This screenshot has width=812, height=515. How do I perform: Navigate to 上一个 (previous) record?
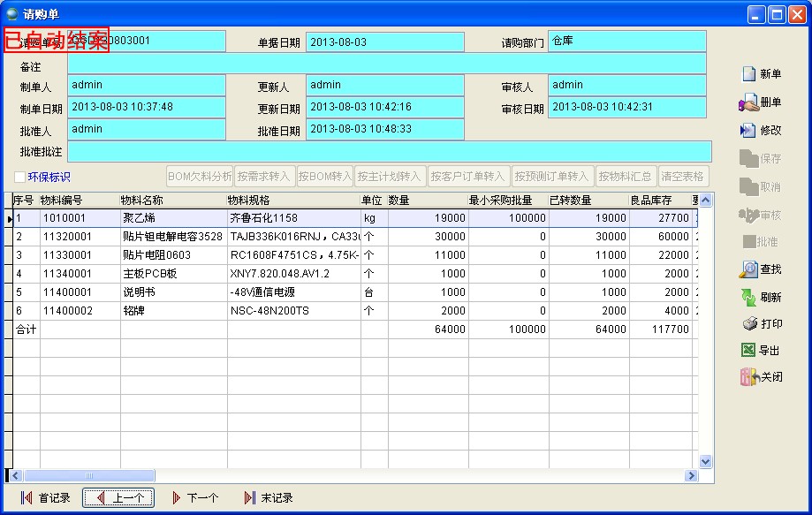[119, 498]
